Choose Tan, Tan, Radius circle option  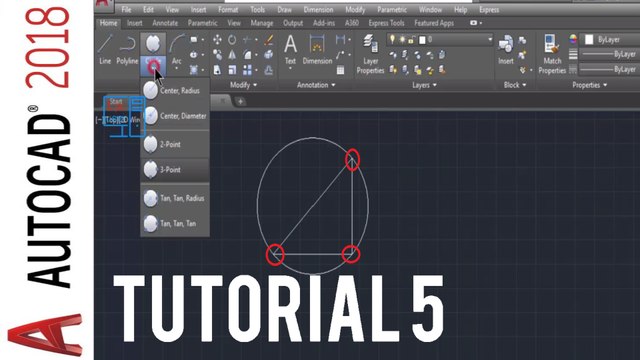coord(175,198)
